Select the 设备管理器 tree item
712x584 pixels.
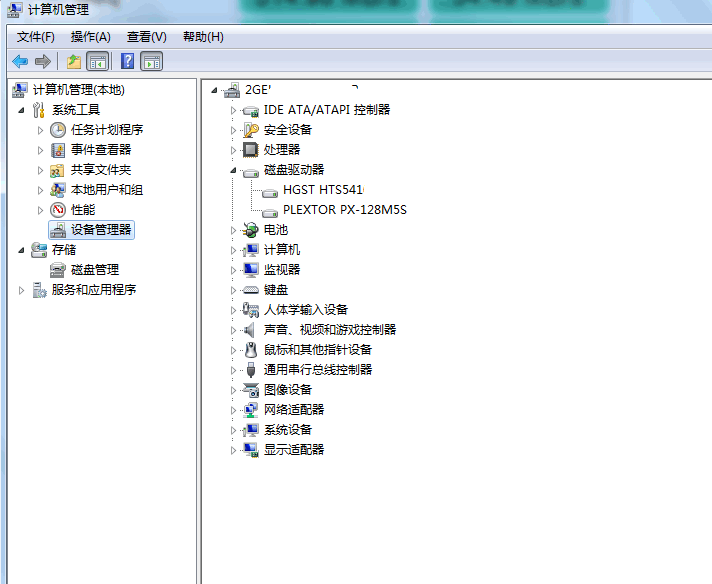coord(101,230)
